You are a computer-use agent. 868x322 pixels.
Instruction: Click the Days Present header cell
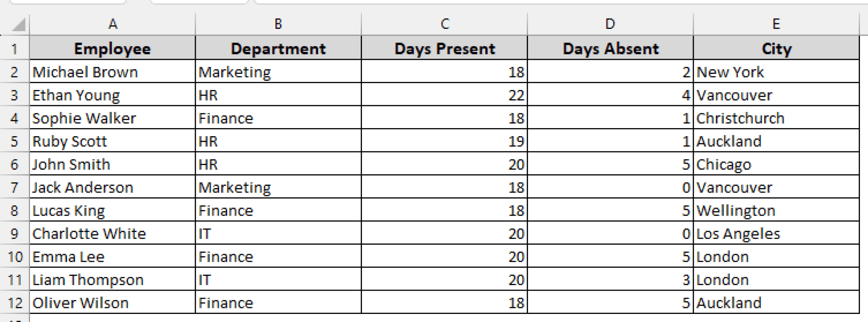point(444,49)
